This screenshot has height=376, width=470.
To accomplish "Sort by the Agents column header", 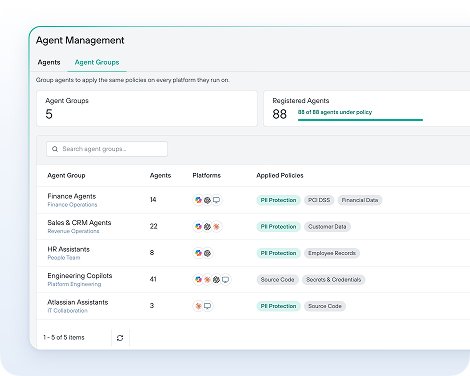I will [160, 175].
